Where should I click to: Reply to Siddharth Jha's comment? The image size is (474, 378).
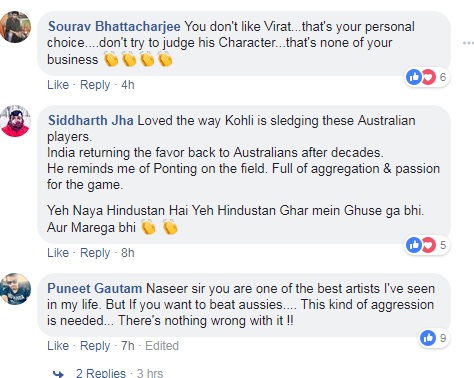(95, 253)
